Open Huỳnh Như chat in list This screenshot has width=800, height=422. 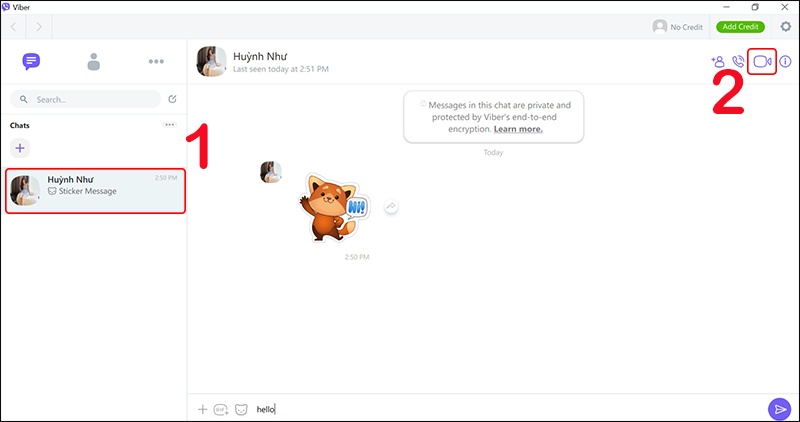coord(95,191)
